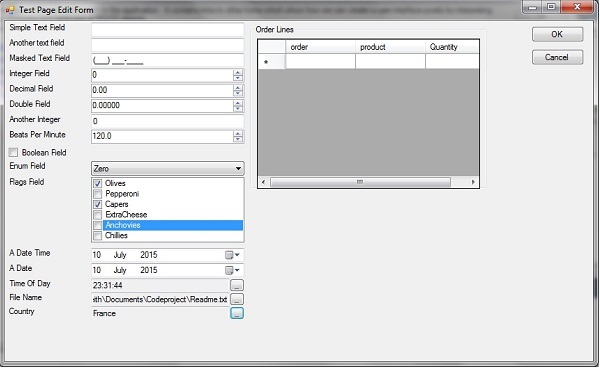
Task: Increment the Decimal Field spinner up
Action: point(238,88)
